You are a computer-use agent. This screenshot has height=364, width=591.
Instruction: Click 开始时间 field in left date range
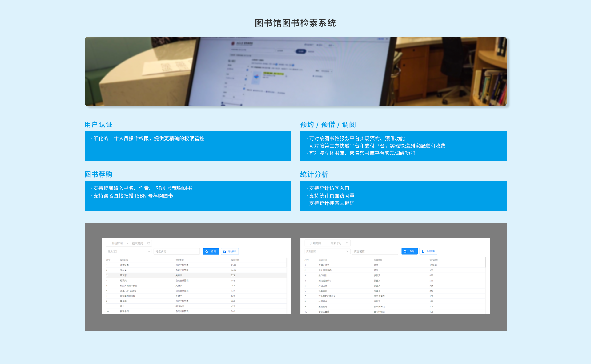pos(117,243)
